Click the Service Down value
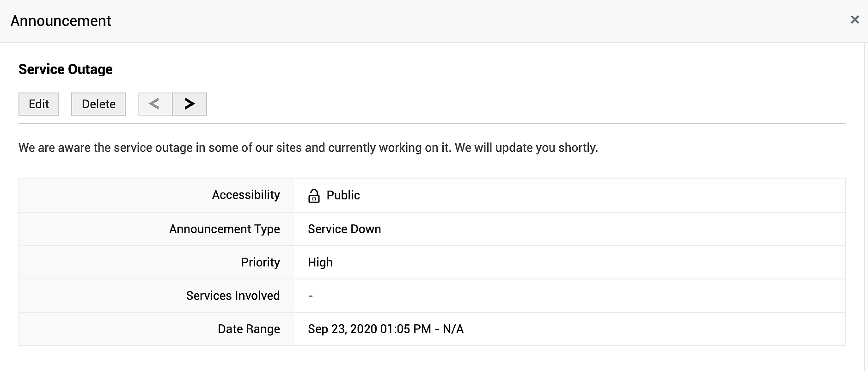This screenshot has height=371, width=868. (x=344, y=229)
